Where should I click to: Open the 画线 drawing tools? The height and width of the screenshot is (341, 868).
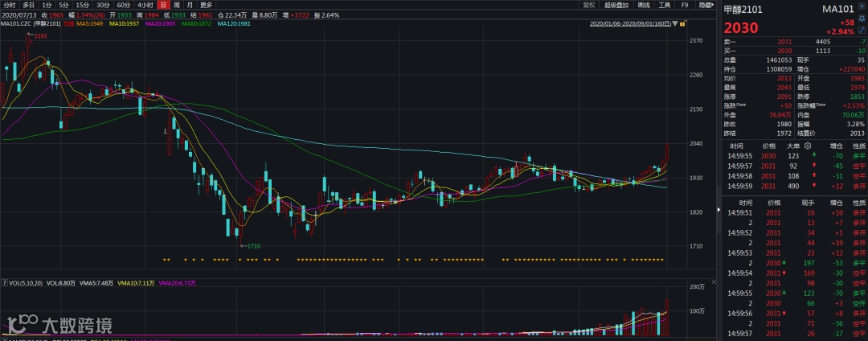(x=643, y=5)
